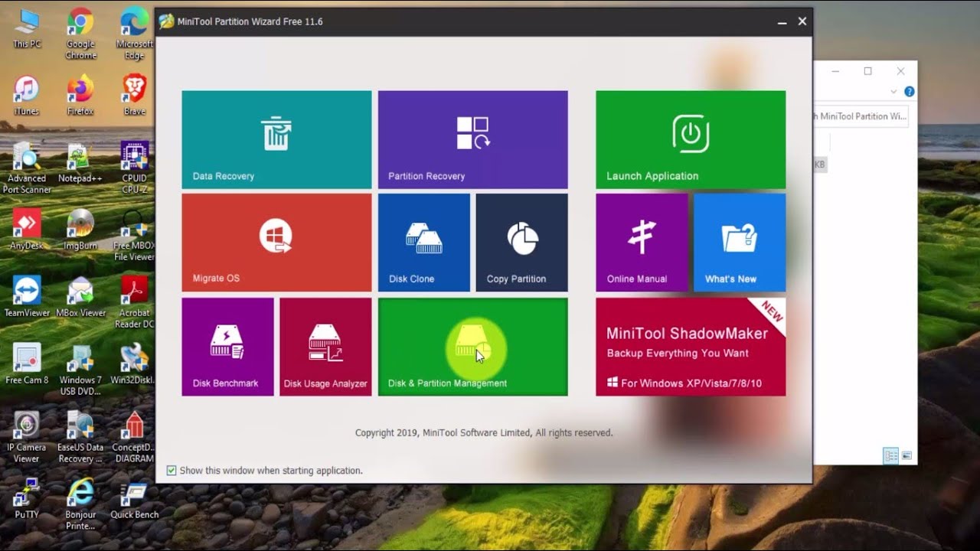Open ConceptDraw DIAGRAM shortcut
The image size is (980, 551).
tap(135, 437)
